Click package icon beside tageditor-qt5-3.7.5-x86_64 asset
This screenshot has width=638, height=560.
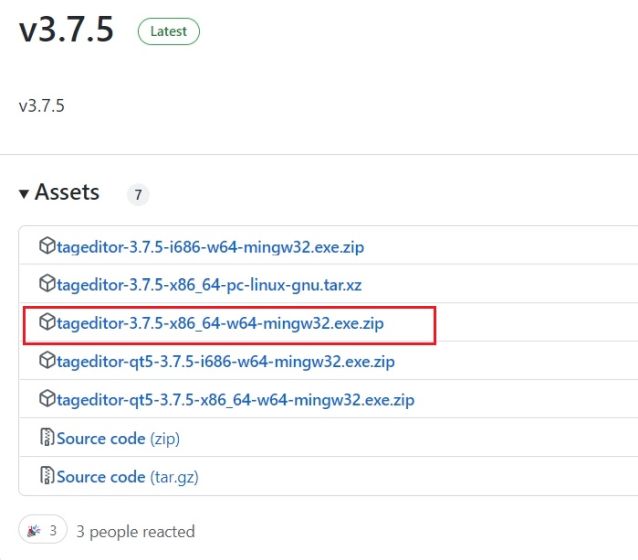(x=47, y=400)
